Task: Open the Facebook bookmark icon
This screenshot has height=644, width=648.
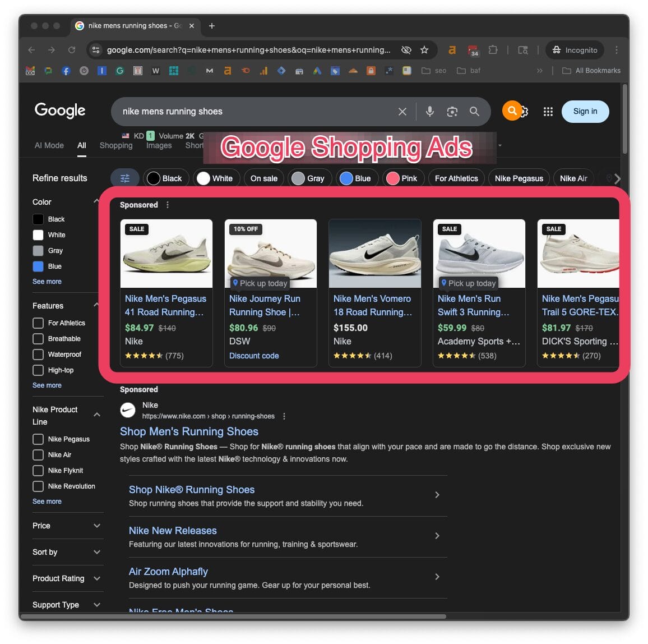Action: pos(66,71)
